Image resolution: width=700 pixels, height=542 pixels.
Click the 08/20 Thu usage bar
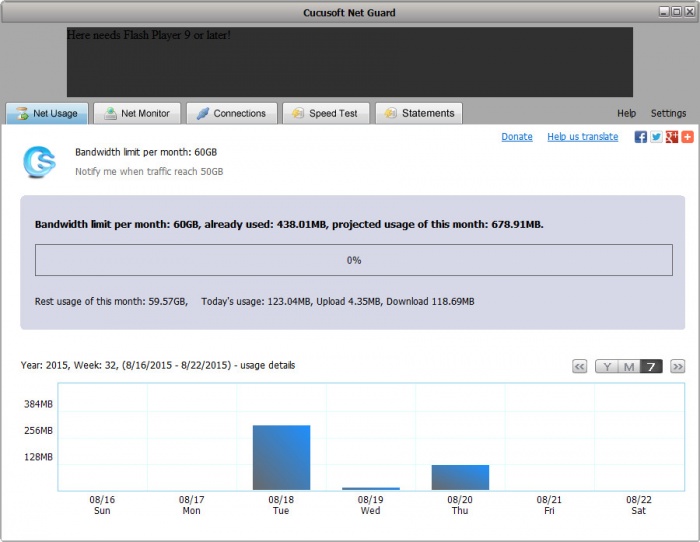(x=460, y=477)
